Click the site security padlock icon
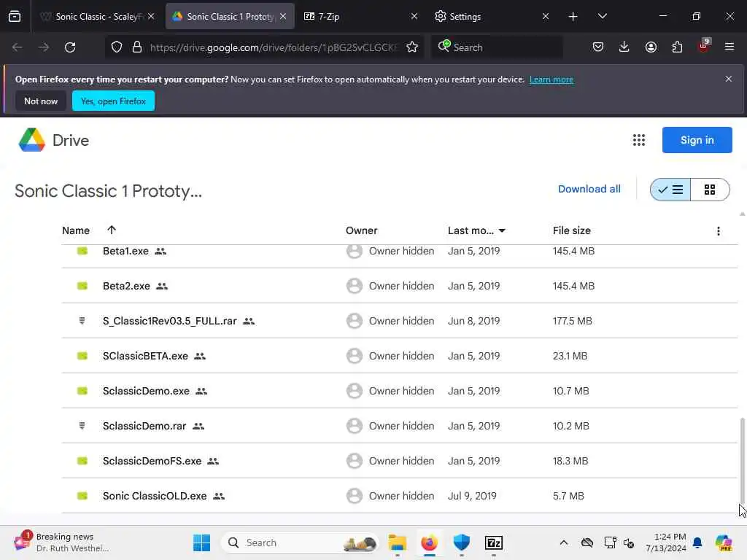The width and height of the screenshot is (747, 560). (x=137, y=47)
